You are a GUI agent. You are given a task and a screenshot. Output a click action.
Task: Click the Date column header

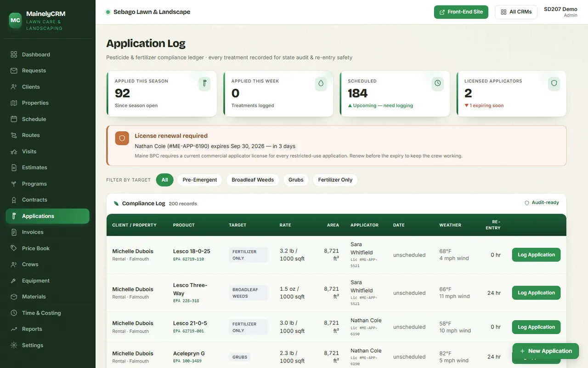[x=399, y=225]
